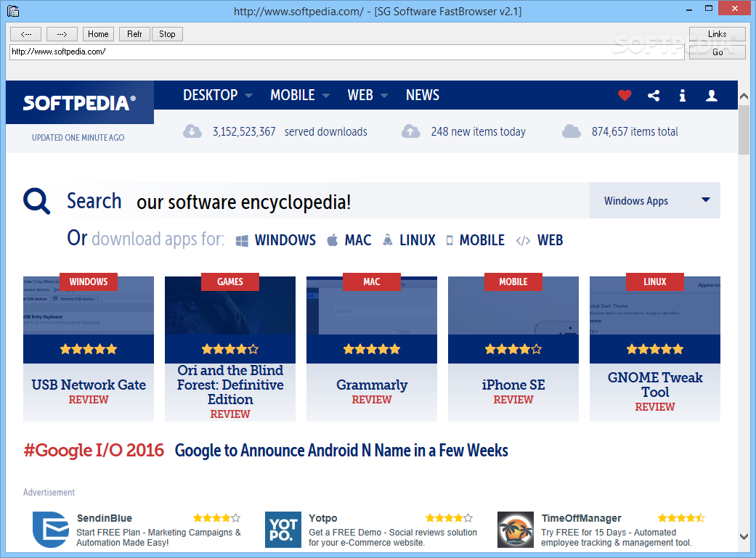
Task: Click the Refr refresh button
Action: [x=134, y=34]
